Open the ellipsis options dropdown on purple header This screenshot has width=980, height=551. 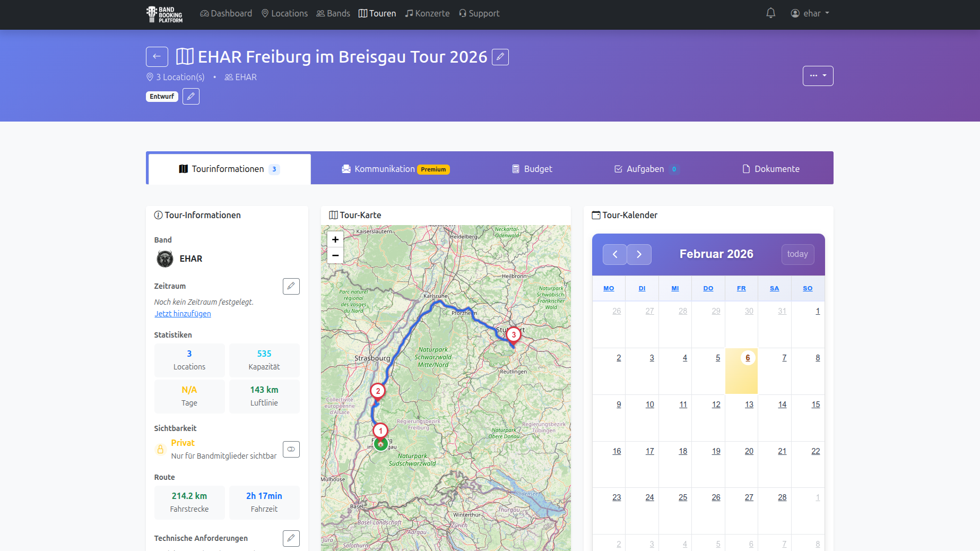(818, 75)
